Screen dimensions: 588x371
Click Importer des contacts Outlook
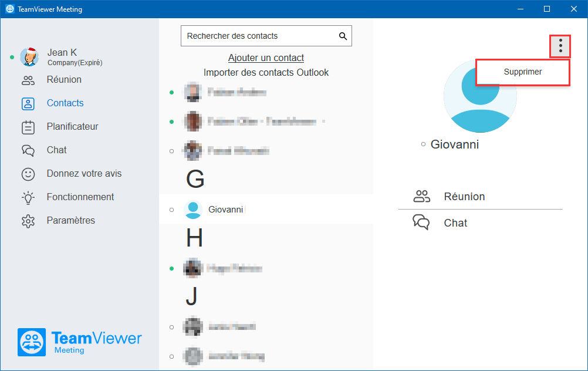coord(266,72)
